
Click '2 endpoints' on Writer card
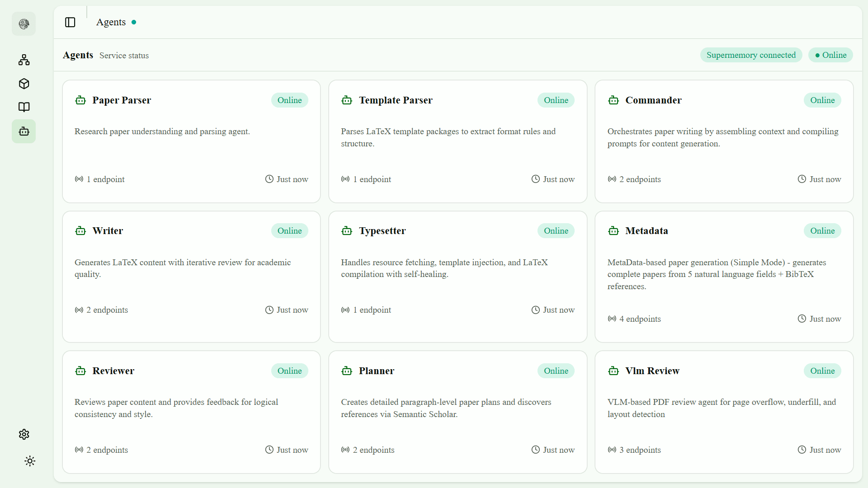(107, 310)
